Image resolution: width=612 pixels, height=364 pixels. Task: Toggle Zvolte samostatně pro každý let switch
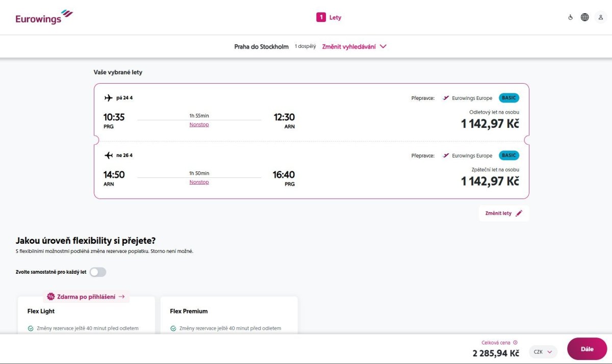pyautogui.click(x=98, y=272)
